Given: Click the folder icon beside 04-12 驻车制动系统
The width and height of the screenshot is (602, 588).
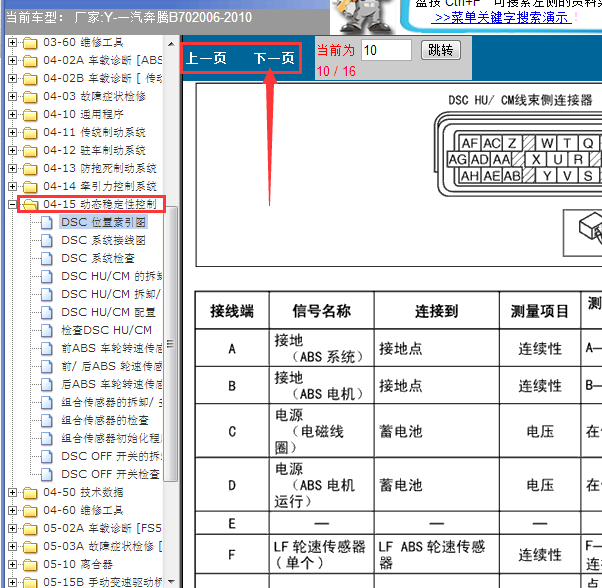Looking at the screenshot, I should pos(30,151).
